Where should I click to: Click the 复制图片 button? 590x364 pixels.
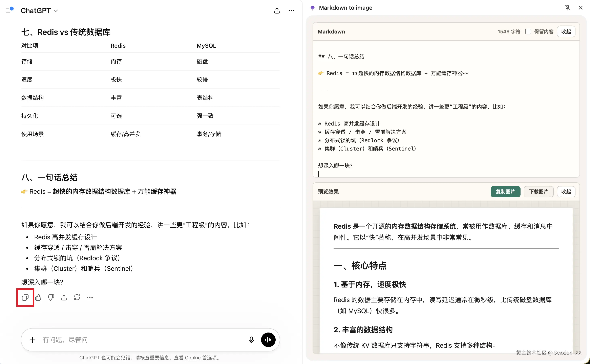[x=505, y=192]
